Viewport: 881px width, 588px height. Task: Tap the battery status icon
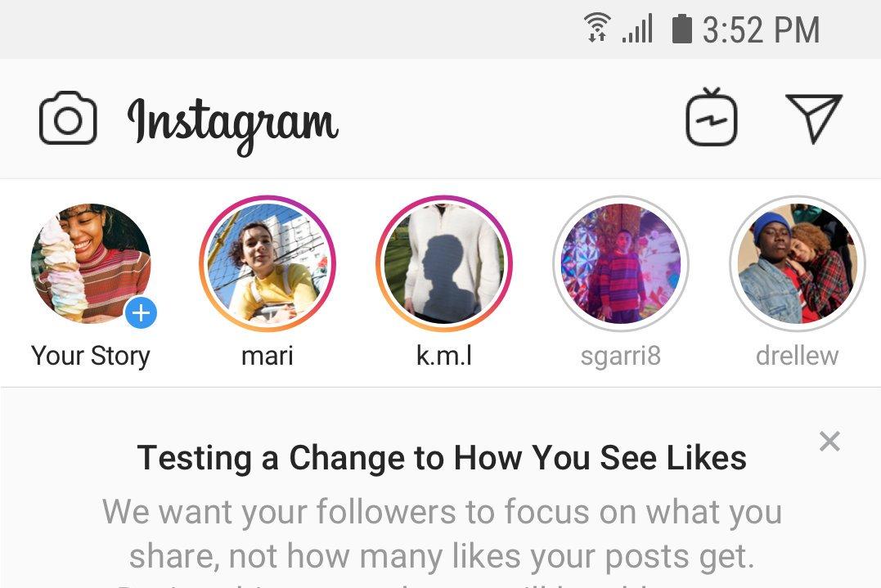coord(681,29)
